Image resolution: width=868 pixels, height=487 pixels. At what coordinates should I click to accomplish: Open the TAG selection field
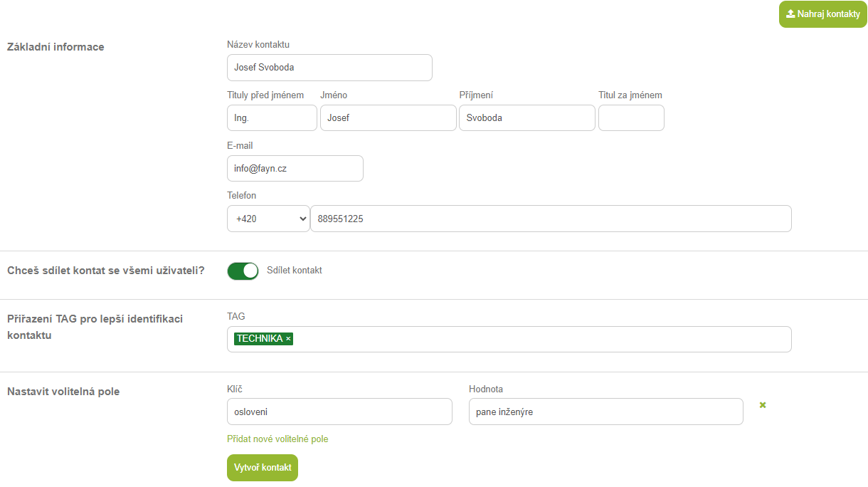click(541, 339)
